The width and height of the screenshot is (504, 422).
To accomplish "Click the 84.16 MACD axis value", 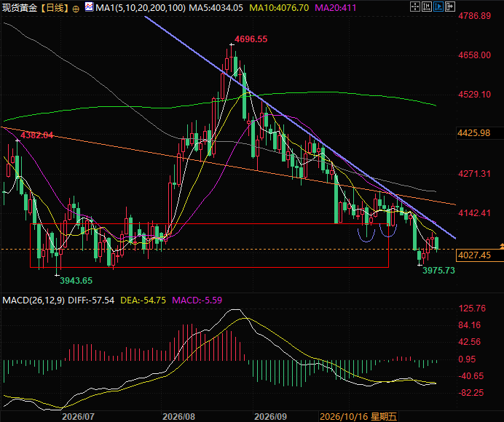I will tap(470, 325).
